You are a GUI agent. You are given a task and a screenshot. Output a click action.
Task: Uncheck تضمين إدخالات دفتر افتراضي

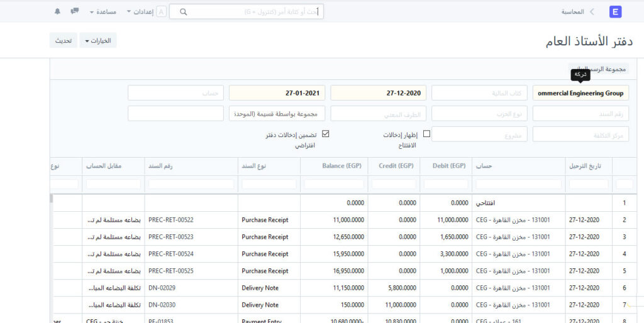(x=326, y=134)
